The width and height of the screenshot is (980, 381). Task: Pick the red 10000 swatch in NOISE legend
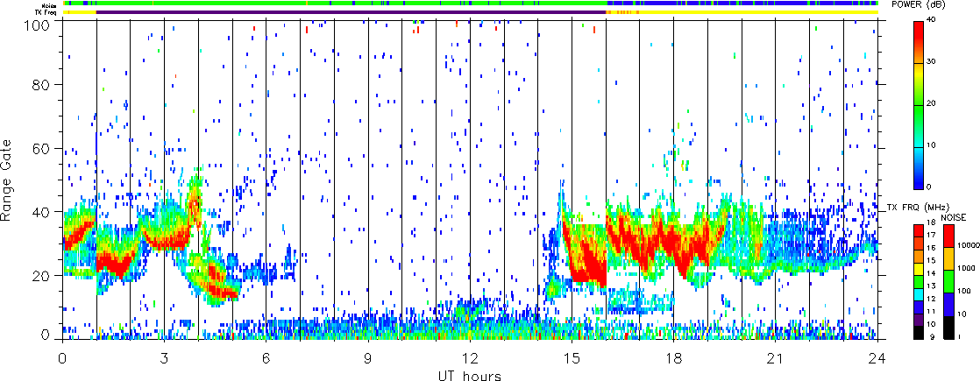coord(948,236)
